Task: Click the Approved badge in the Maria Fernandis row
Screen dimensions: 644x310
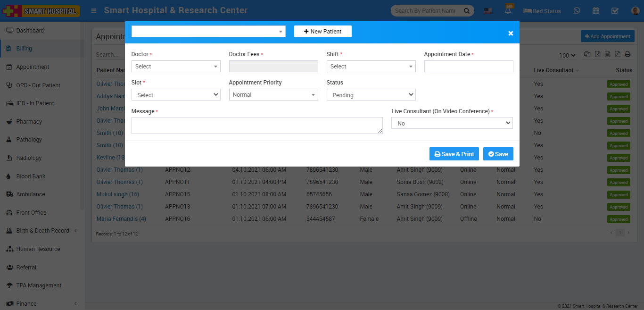Action: [x=619, y=219]
